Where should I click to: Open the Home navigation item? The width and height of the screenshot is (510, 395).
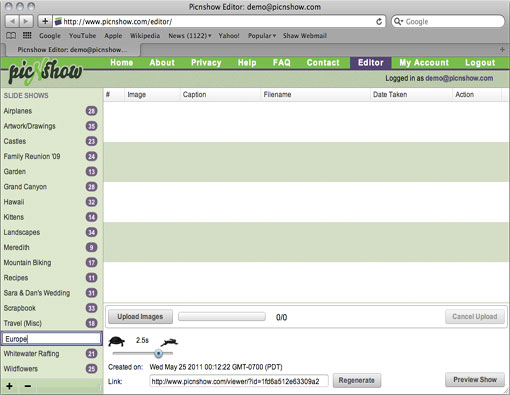click(122, 63)
